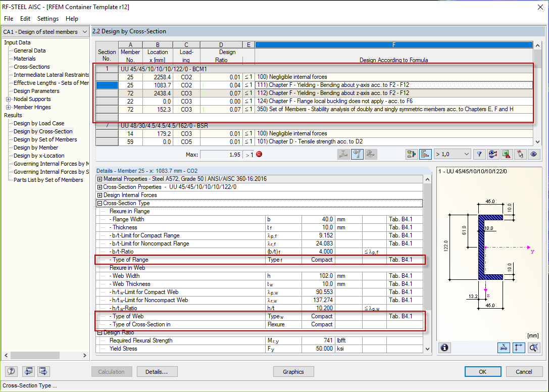549x392 pixels.
Task: Click the x-dimension display icon
Action: 504,348
